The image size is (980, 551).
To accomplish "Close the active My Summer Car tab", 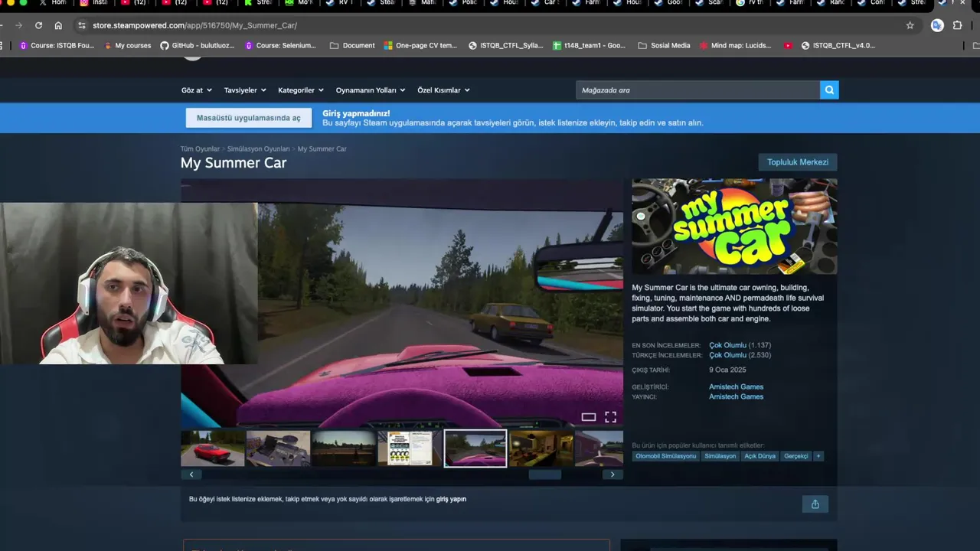I will pyautogui.click(x=963, y=3).
